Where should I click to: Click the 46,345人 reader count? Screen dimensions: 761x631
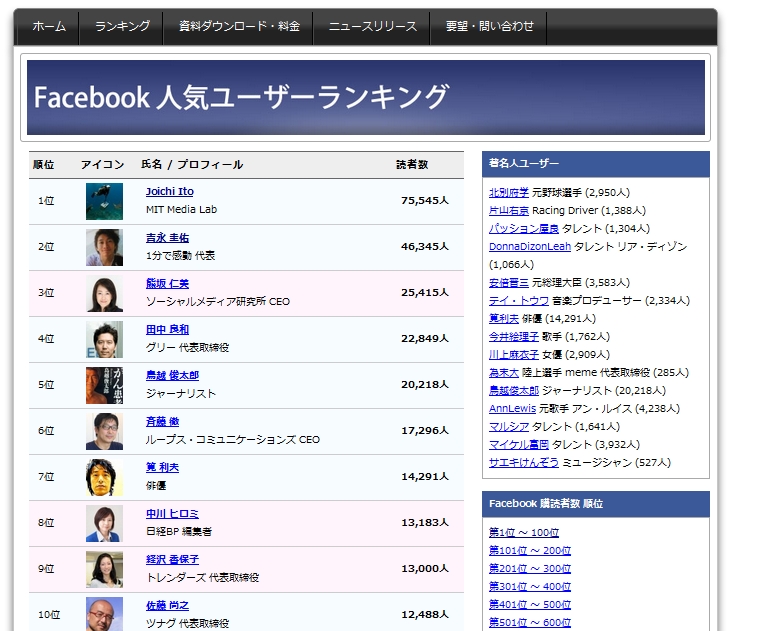click(x=425, y=247)
